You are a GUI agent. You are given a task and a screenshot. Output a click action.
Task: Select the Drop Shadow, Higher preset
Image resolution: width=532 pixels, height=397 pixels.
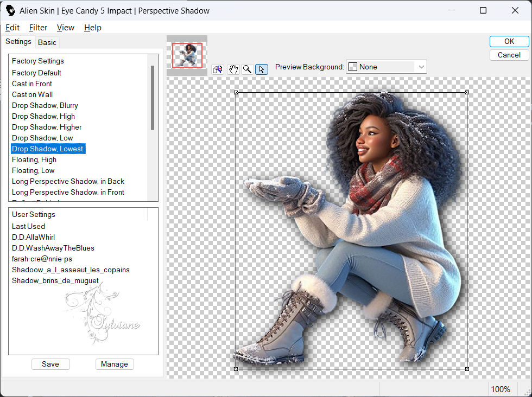pos(47,127)
